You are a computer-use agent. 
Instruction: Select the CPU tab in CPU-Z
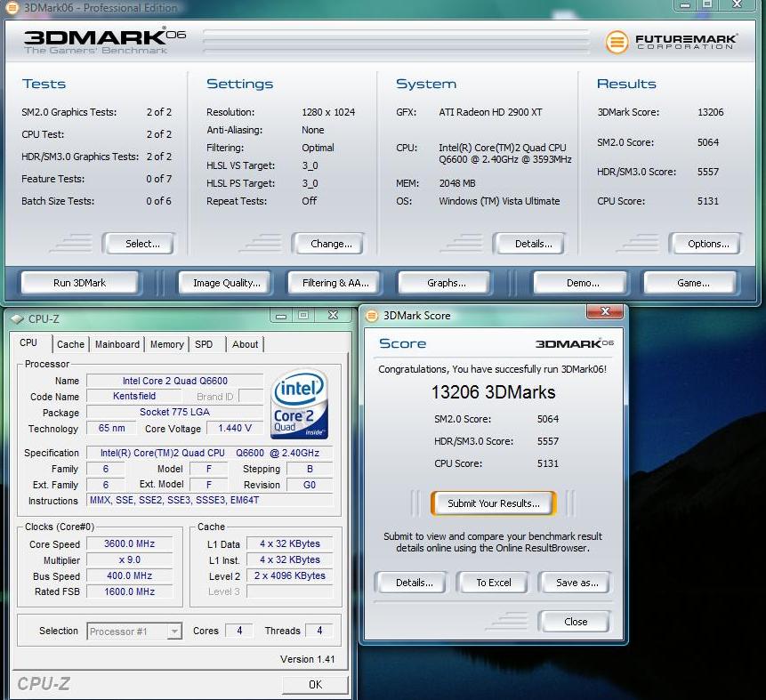(28, 343)
